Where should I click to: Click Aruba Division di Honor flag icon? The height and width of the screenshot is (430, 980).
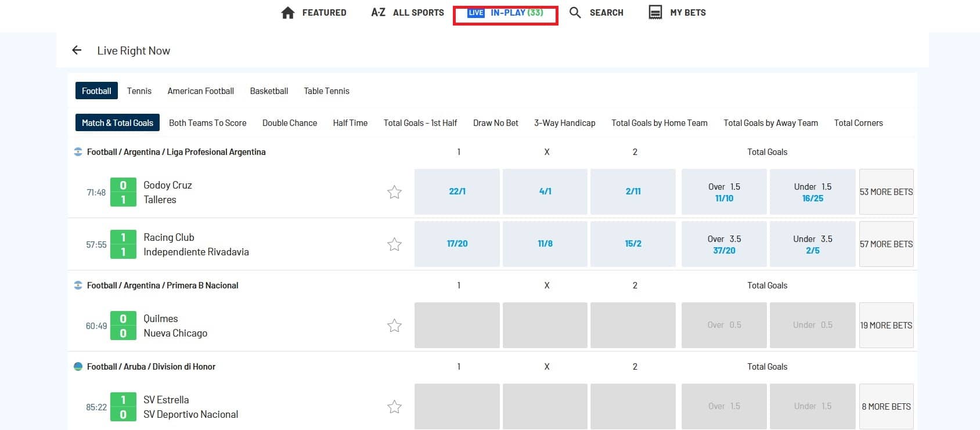78,367
